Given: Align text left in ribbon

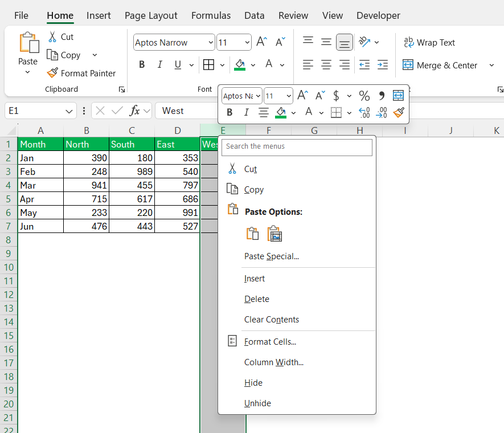Looking at the screenshot, I should click(308, 65).
